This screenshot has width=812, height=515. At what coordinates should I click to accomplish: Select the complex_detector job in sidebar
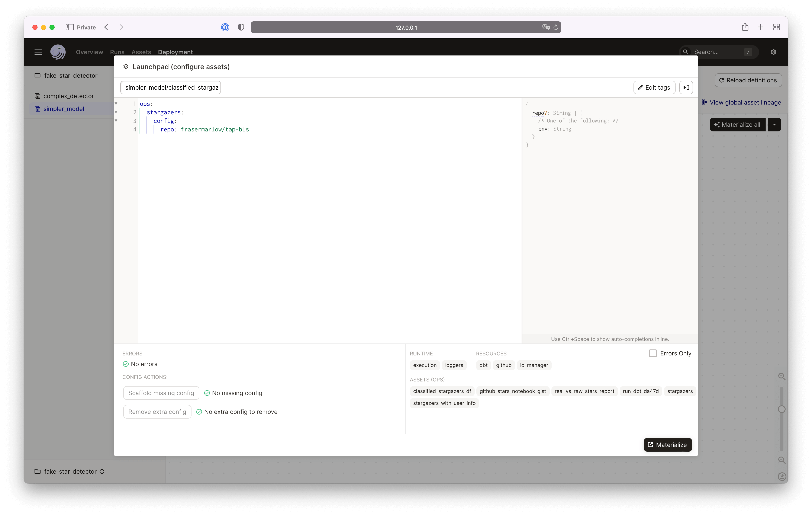point(68,96)
